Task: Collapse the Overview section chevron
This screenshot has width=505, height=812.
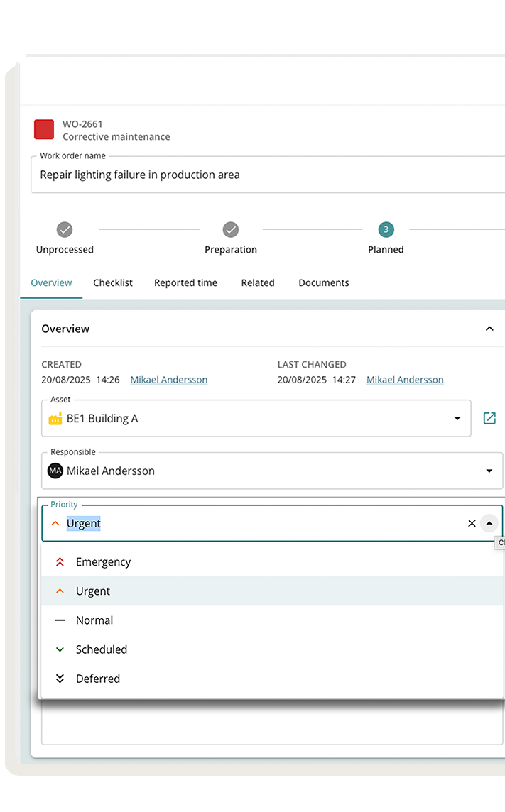Action: pos(489,329)
